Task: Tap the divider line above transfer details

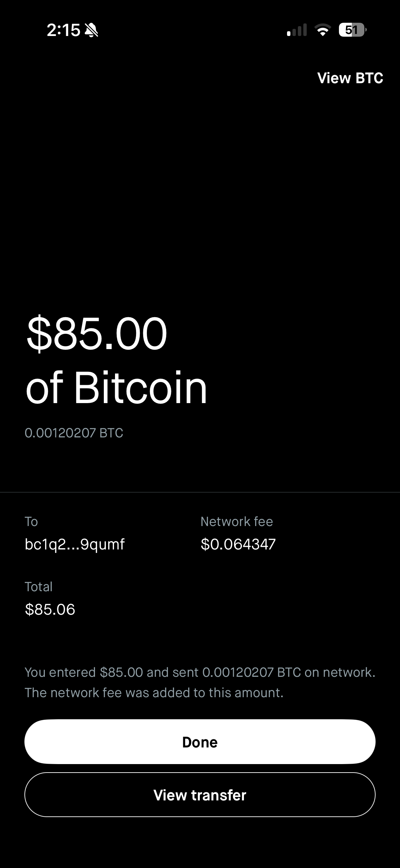Action: 200,492
